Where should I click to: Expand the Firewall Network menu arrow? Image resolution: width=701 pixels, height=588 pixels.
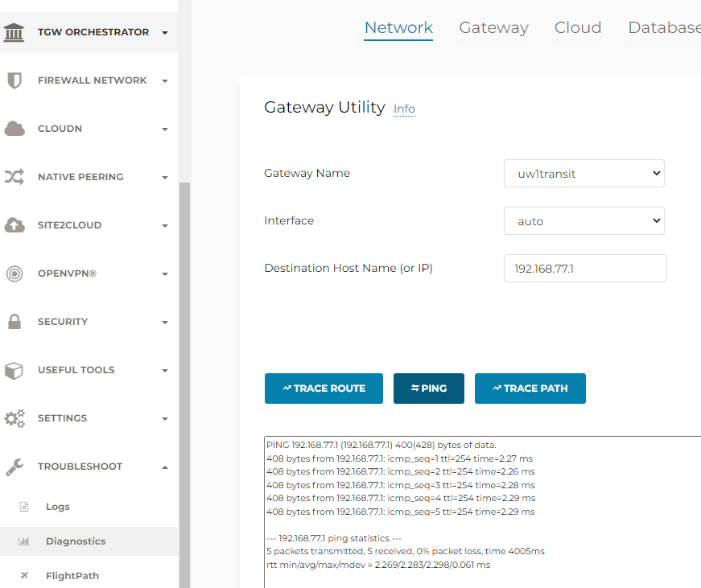click(165, 81)
